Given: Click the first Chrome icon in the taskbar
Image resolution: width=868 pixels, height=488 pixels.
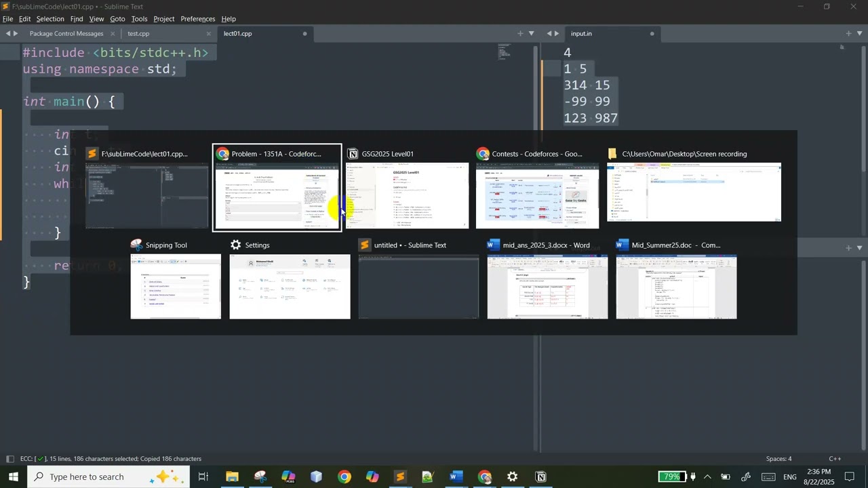Looking at the screenshot, I should coord(344,476).
